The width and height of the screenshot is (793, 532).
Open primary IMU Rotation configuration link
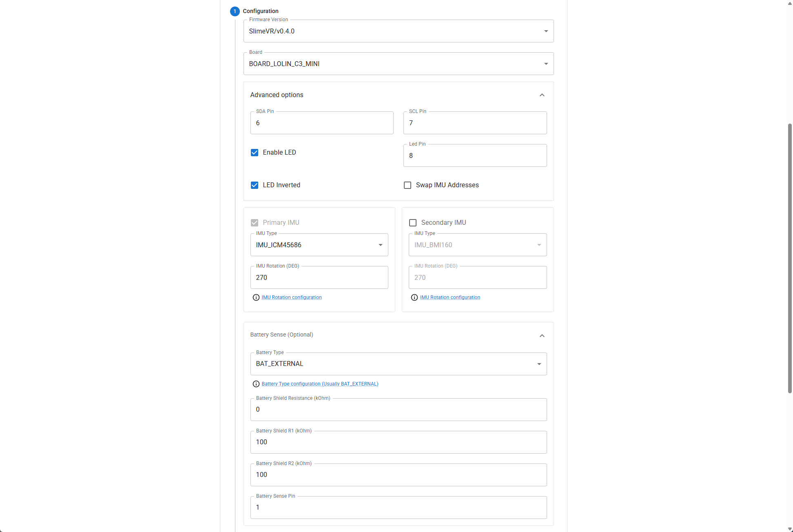click(291, 297)
